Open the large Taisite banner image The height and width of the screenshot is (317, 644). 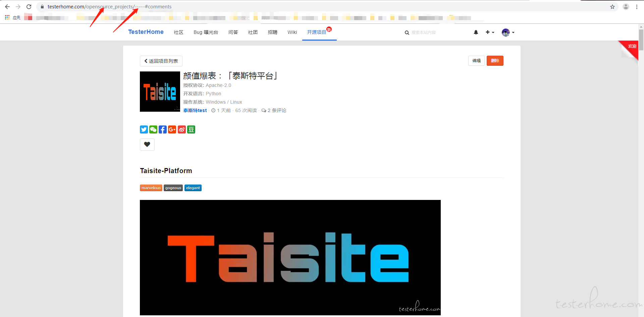(290, 258)
